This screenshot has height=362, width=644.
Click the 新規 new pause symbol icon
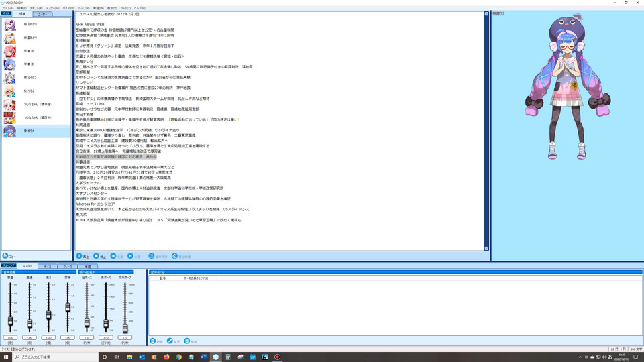tap(153, 341)
